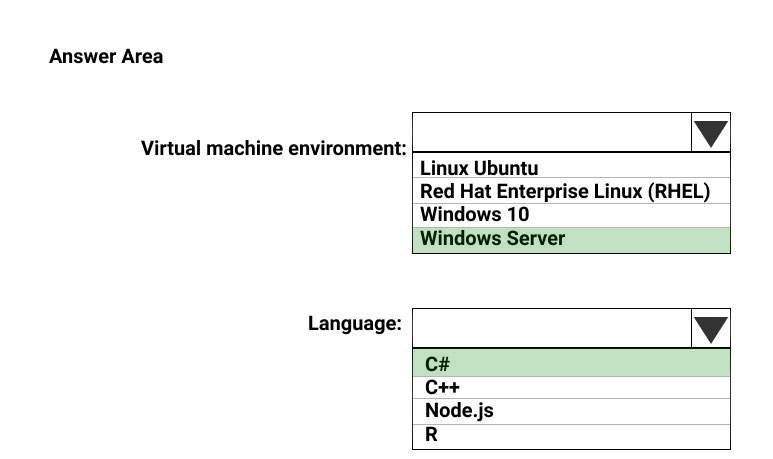The height and width of the screenshot is (459, 773).
Task: Pick the entry just above Windows Server
Action: [x=571, y=215]
